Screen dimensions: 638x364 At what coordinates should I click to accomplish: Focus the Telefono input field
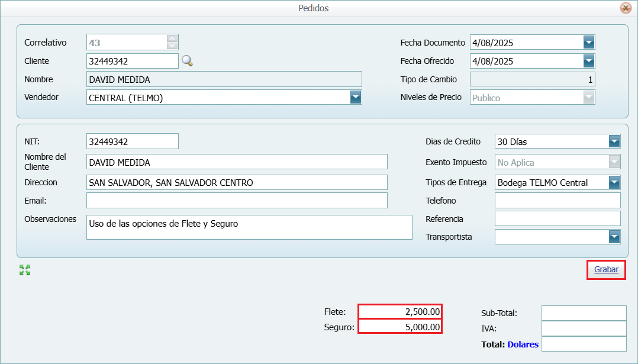[557, 201]
